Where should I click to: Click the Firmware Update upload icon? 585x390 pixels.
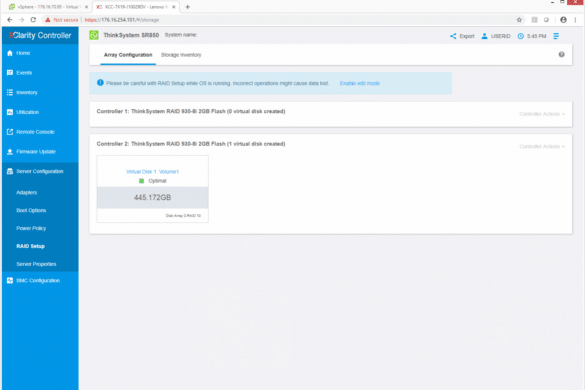click(x=10, y=152)
